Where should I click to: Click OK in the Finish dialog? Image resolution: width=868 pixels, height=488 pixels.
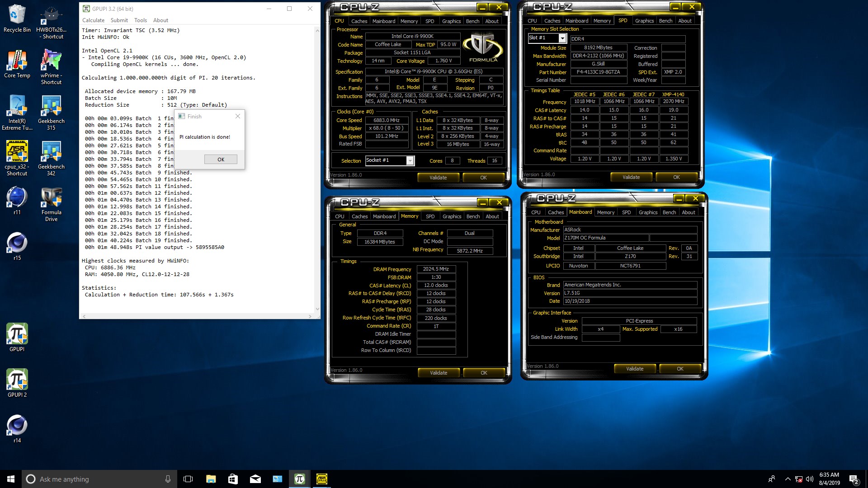[x=221, y=160]
